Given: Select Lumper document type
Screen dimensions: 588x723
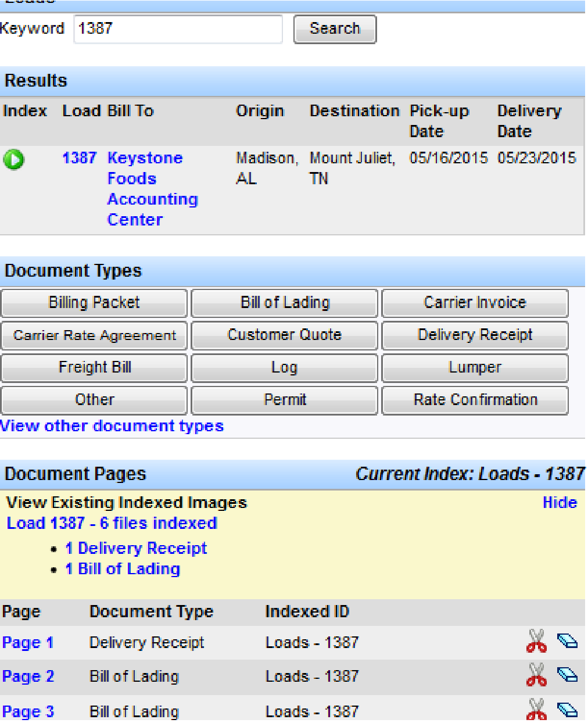Looking at the screenshot, I should click(x=475, y=368).
